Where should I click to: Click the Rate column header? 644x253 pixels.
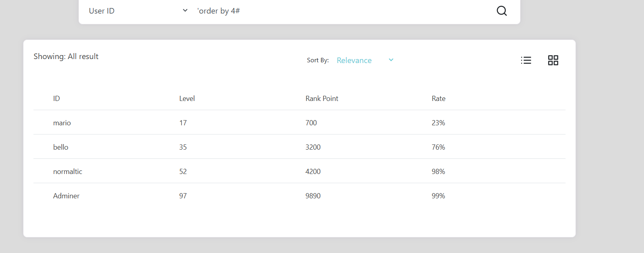pyautogui.click(x=438, y=99)
